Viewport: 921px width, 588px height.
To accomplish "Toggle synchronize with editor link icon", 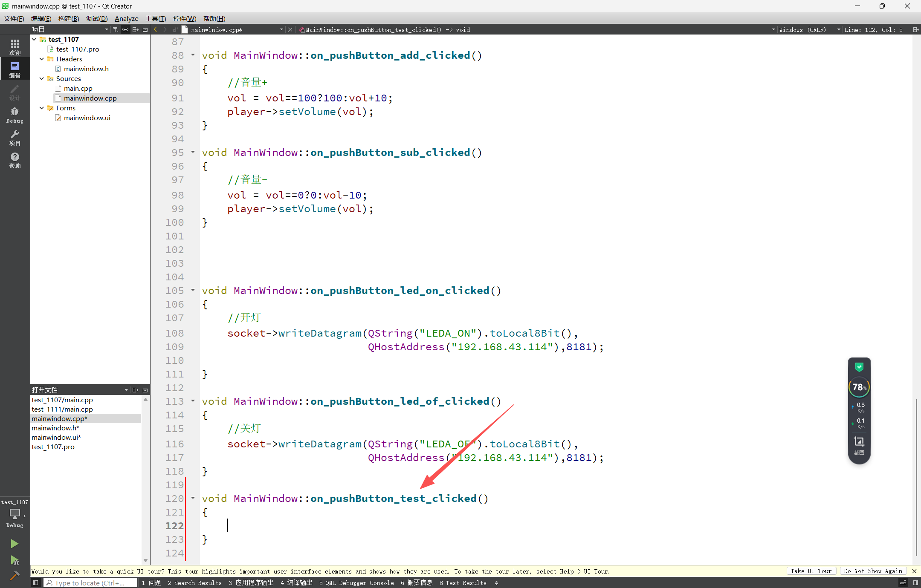I will 125,29.
